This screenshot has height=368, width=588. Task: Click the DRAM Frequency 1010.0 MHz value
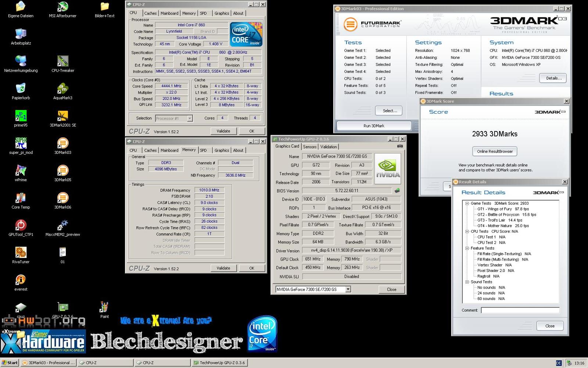[209, 190]
